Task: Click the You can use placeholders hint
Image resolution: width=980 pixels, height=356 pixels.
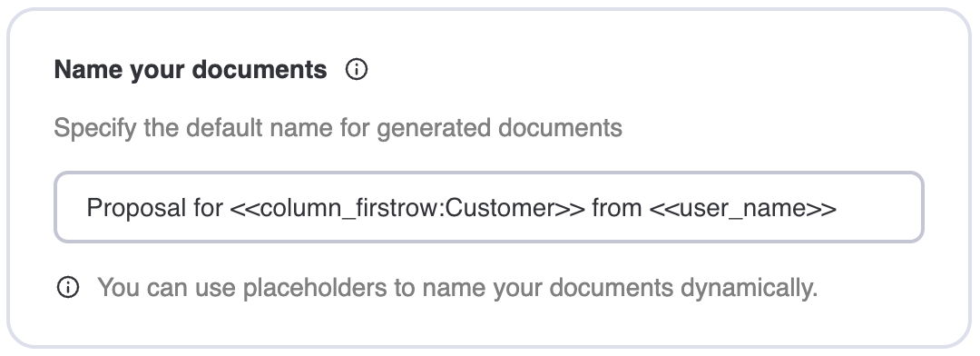Action: coord(457,289)
